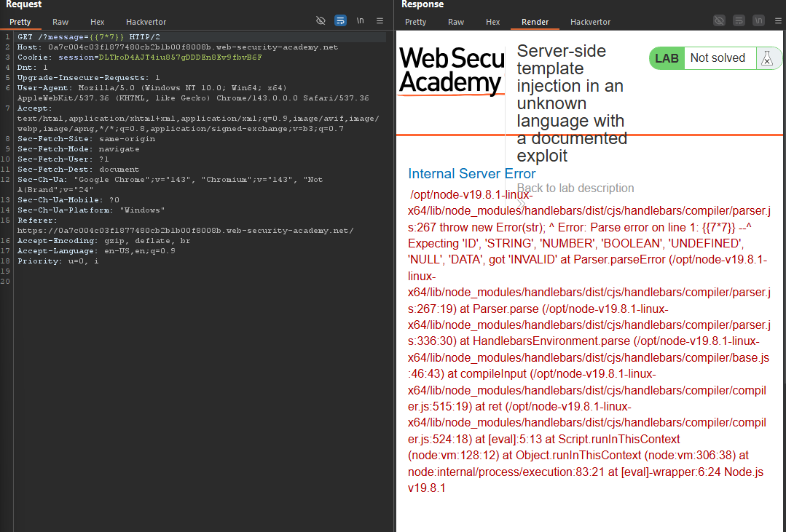Toggle show non-printable chars in Request
The width and height of the screenshot is (786, 532).
pyautogui.click(x=360, y=20)
